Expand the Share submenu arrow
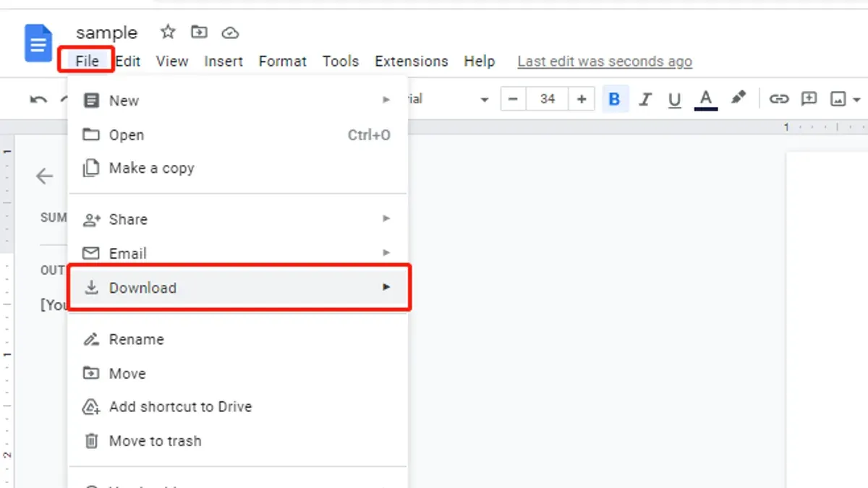The image size is (868, 488). tap(386, 218)
